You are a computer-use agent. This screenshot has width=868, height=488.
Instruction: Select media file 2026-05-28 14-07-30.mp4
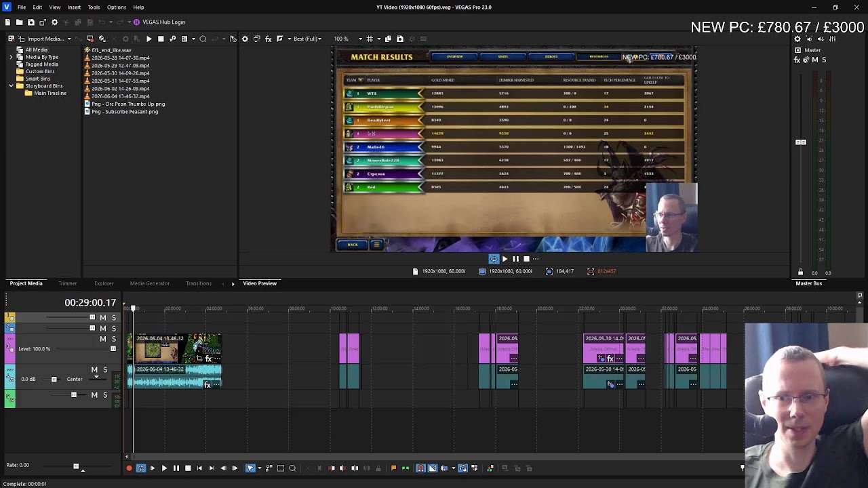(x=121, y=58)
